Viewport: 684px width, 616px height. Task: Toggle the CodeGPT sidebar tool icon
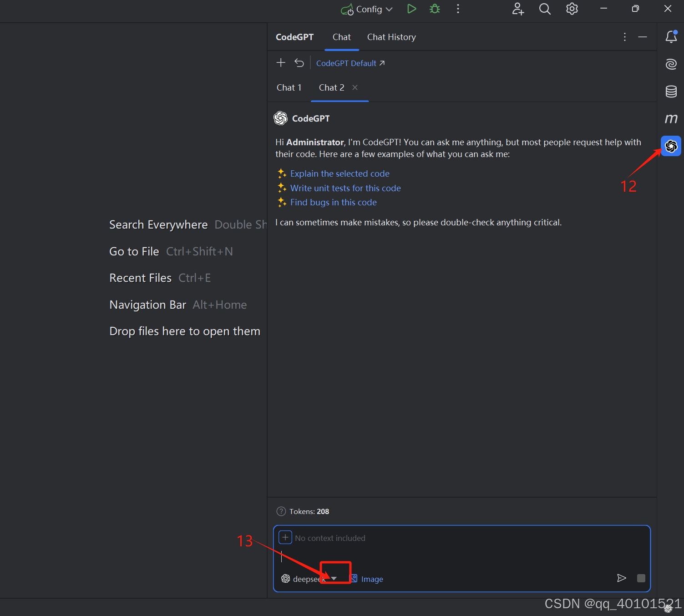(x=671, y=146)
